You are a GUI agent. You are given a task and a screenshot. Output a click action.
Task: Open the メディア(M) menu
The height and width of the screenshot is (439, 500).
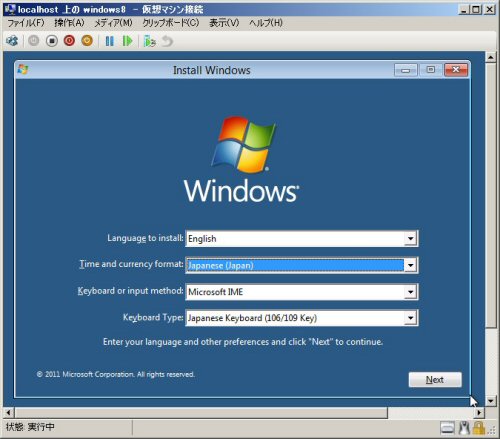tap(113, 23)
